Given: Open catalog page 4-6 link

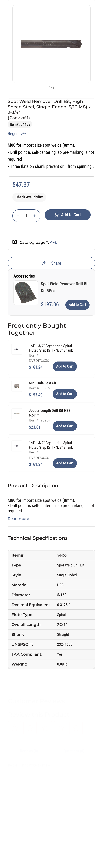Looking at the screenshot, I should click(x=54, y=242).
